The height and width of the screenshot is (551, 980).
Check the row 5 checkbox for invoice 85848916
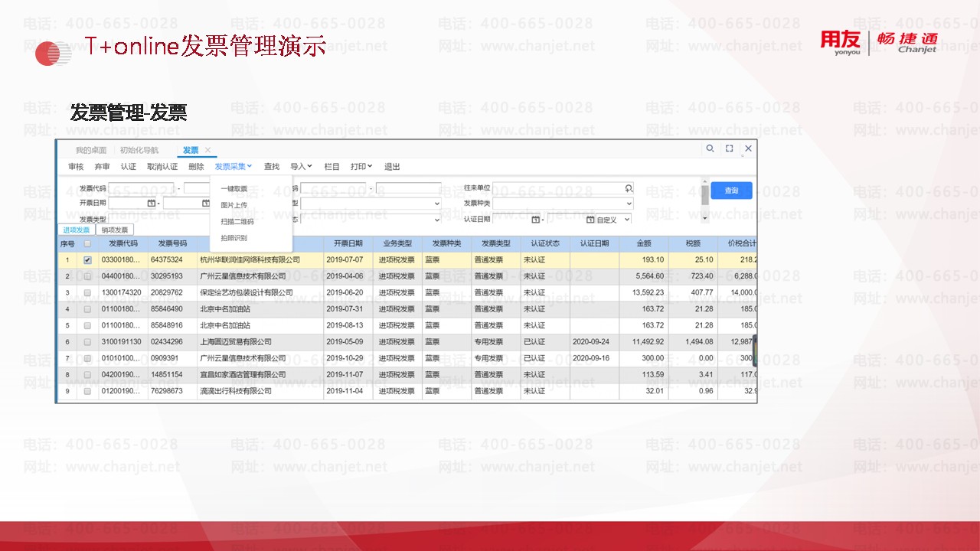[x=87, y=325]
